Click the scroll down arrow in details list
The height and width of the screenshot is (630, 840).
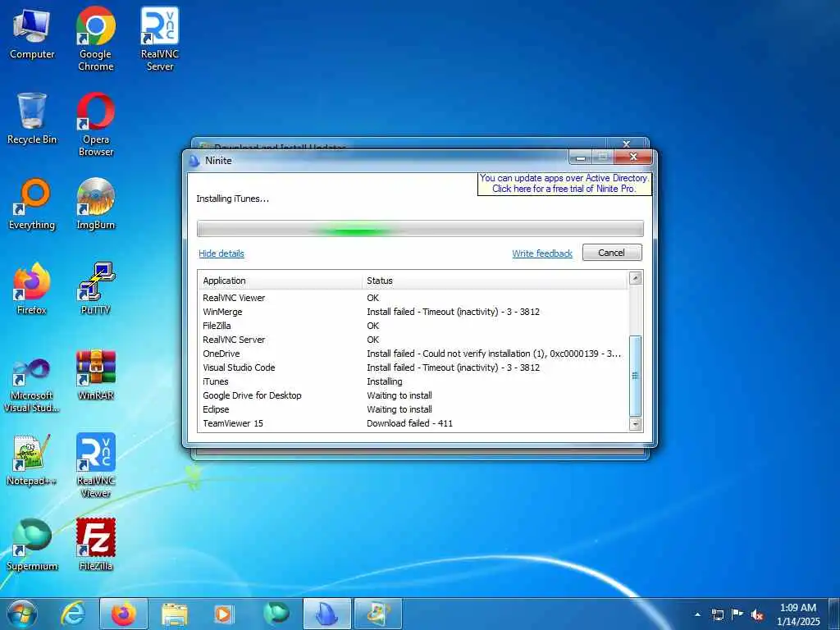point(636,424)
